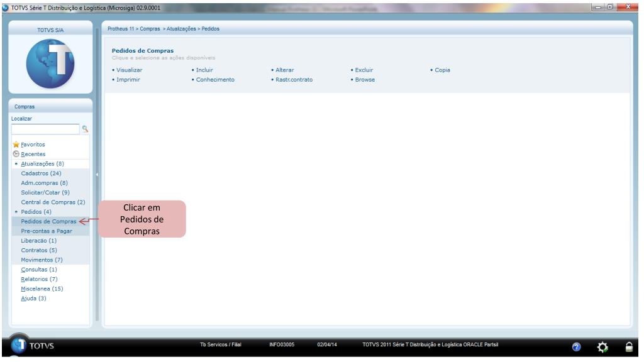Expand Consultas (1) menu
The width and height of the screenshot is (644, 362).
(39, 270)
